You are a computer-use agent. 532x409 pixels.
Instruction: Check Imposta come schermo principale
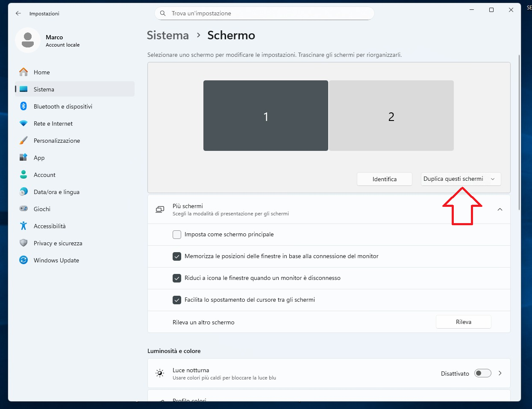177,235
